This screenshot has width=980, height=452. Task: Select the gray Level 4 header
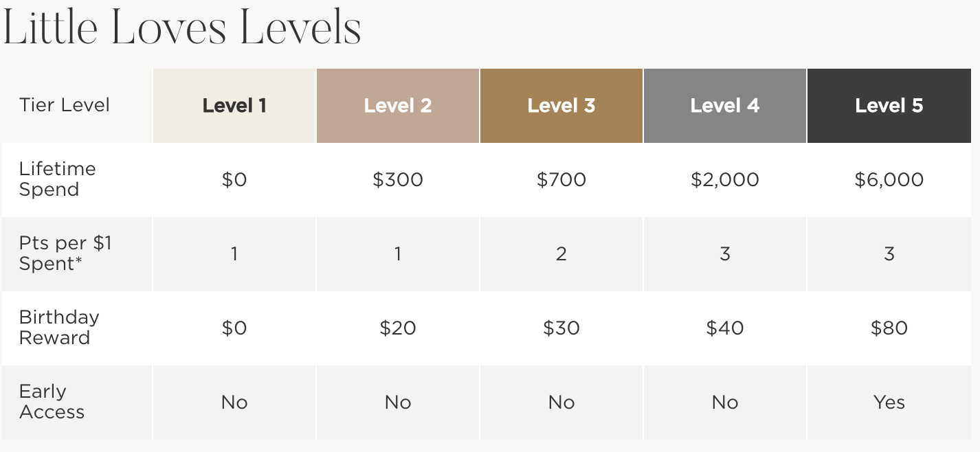coord(725,106)
